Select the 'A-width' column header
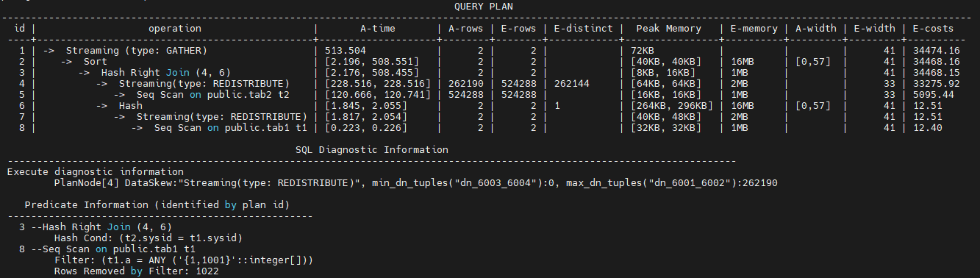The height and width of the screenshot is (278, 980). click(x=815, y=29)
